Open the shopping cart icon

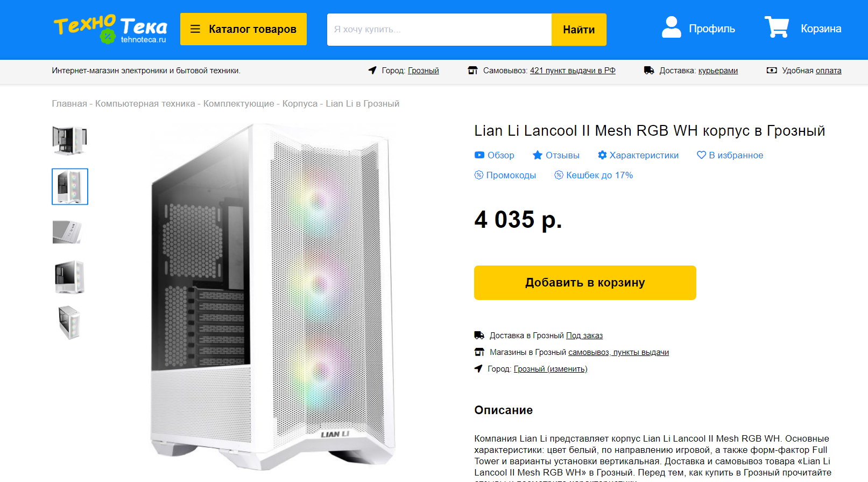click(777, 27)
